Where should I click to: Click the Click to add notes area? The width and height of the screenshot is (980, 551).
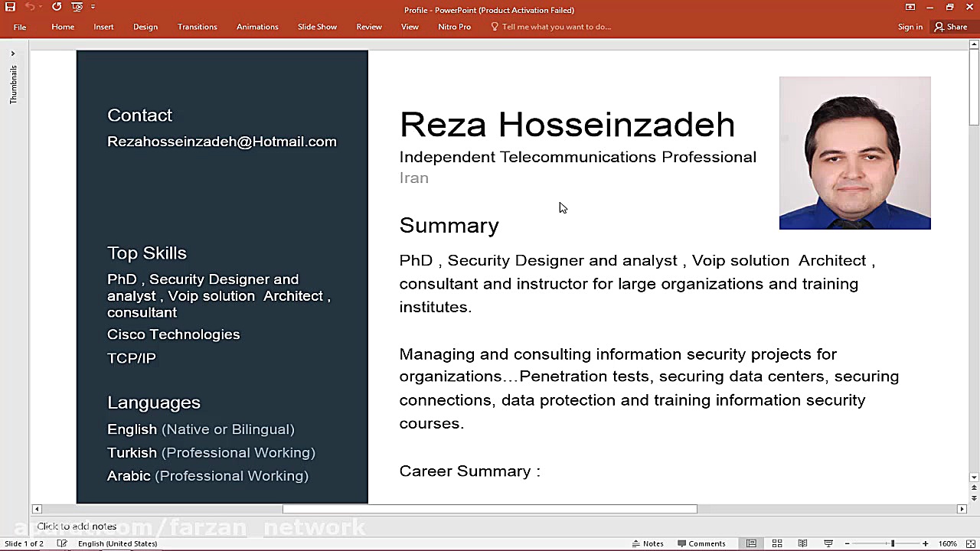pyautogui.click(x=77, y=526)
